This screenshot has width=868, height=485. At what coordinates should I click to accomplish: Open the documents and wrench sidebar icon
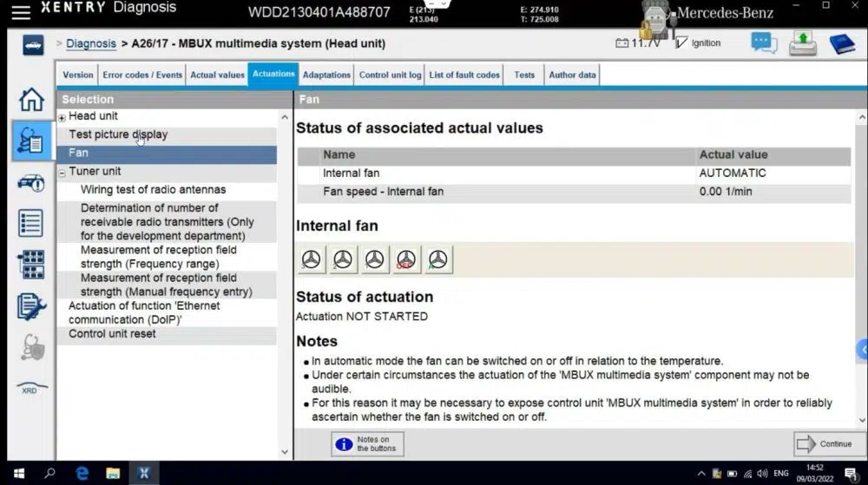31,306
